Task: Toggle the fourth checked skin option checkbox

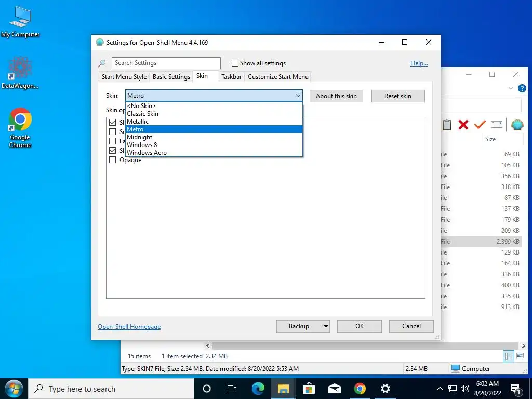Action: click(113, 150)
